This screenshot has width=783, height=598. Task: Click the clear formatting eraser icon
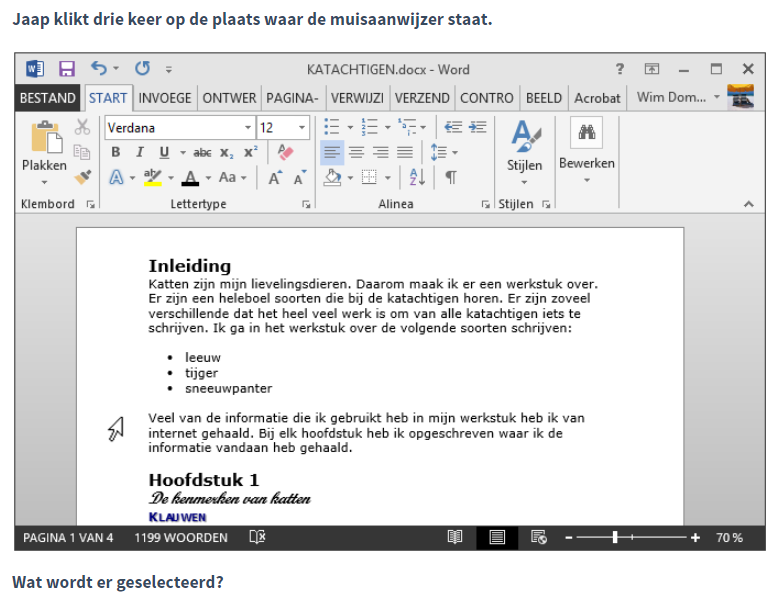click(286, 152)
